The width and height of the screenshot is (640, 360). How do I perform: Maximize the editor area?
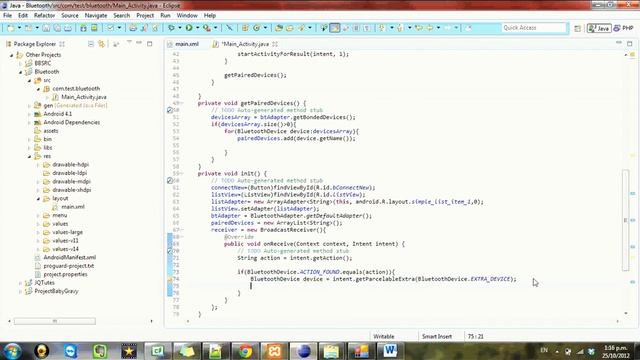pos(629,43)
